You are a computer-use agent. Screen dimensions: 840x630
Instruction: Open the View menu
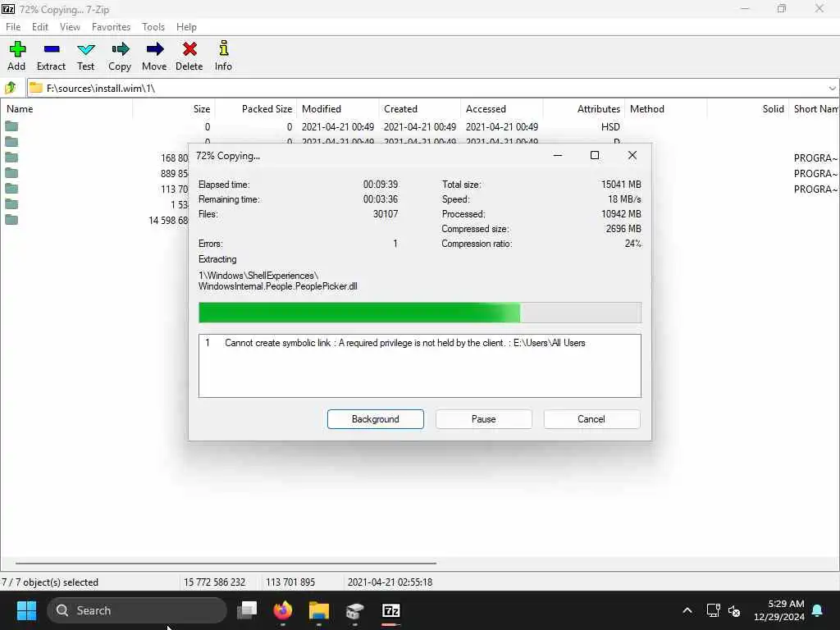coord(70,27)
